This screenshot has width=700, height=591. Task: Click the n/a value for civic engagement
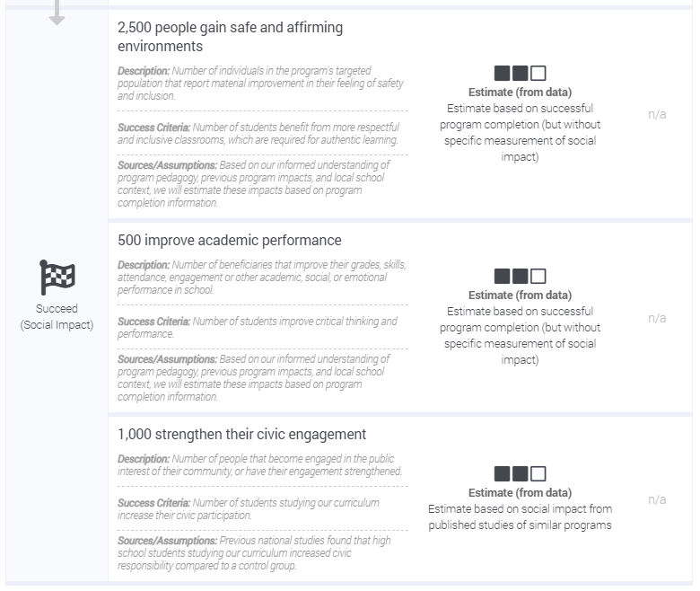(x=657, y=499)
